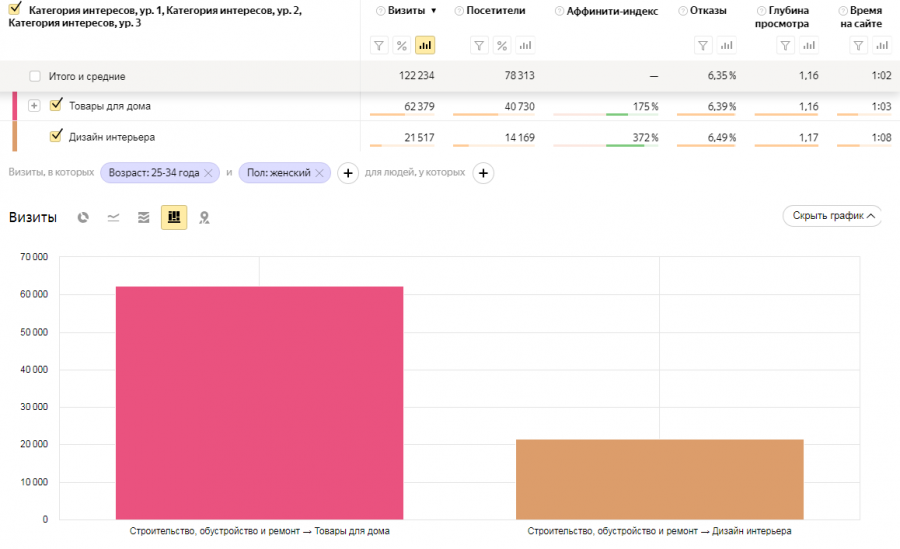
Task: Remove the Пол: женский filter
Action: click(x=319, y=173)
